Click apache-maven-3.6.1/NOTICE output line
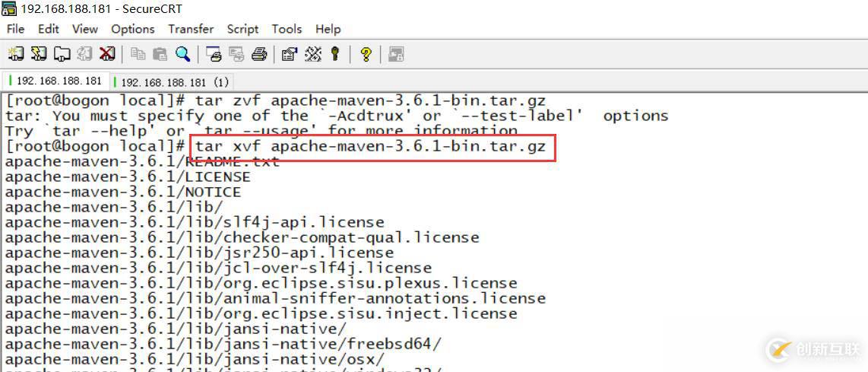The image size is (868, 372). (x=123, y=192)
